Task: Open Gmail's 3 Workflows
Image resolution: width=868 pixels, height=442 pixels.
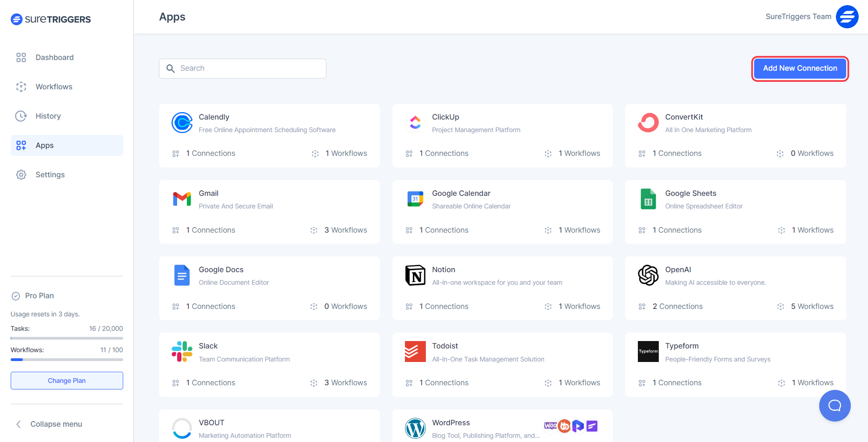Action: point(338,230)
